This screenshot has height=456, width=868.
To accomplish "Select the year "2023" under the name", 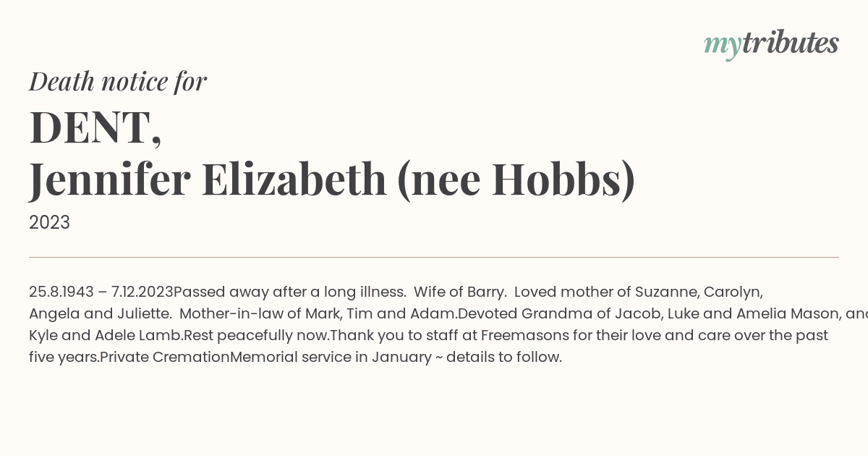I will point(49,223).
